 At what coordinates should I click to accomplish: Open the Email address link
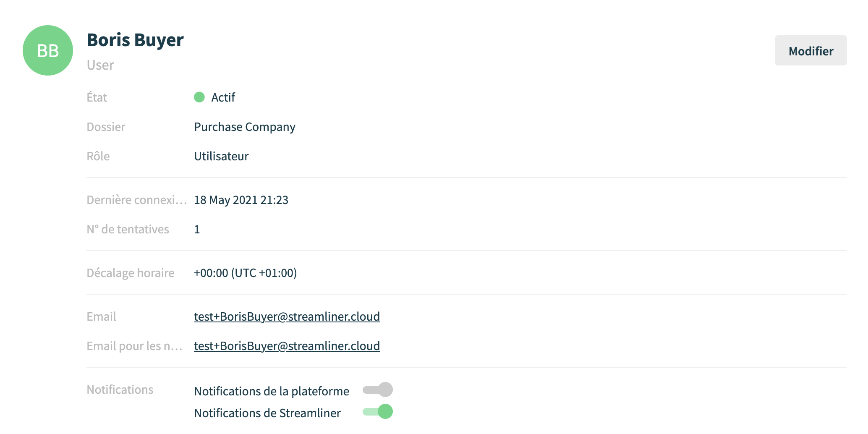pos(287,316)
